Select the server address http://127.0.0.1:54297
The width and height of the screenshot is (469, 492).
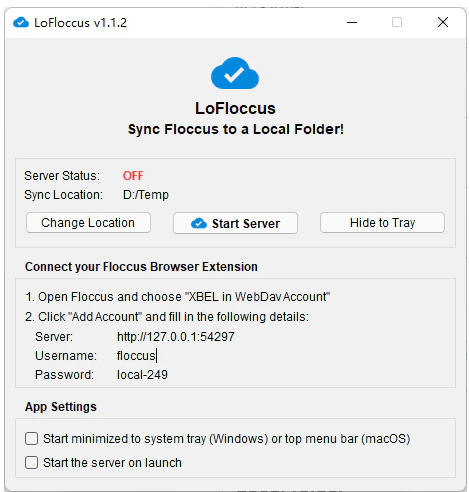pyautogui.click(x=176, y=337)
